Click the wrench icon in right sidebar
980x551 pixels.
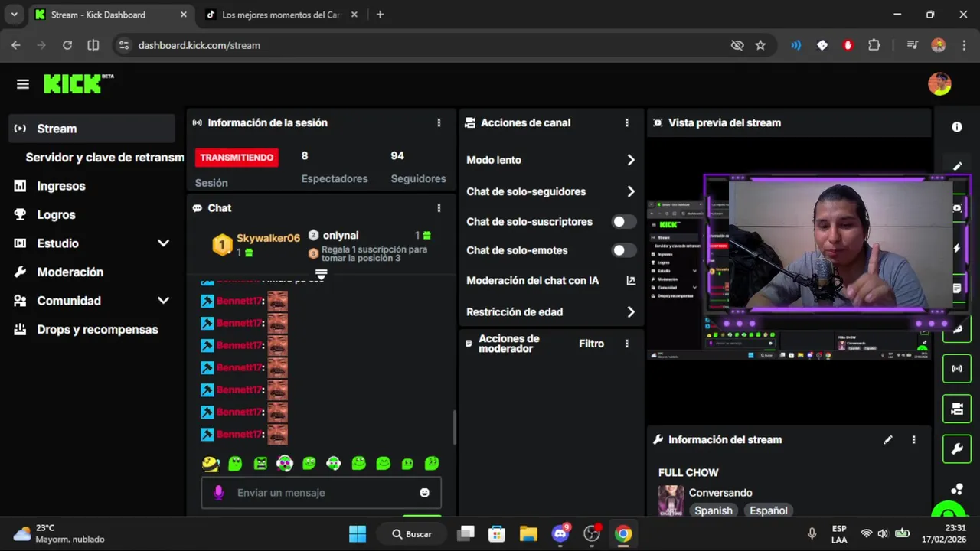957,449
